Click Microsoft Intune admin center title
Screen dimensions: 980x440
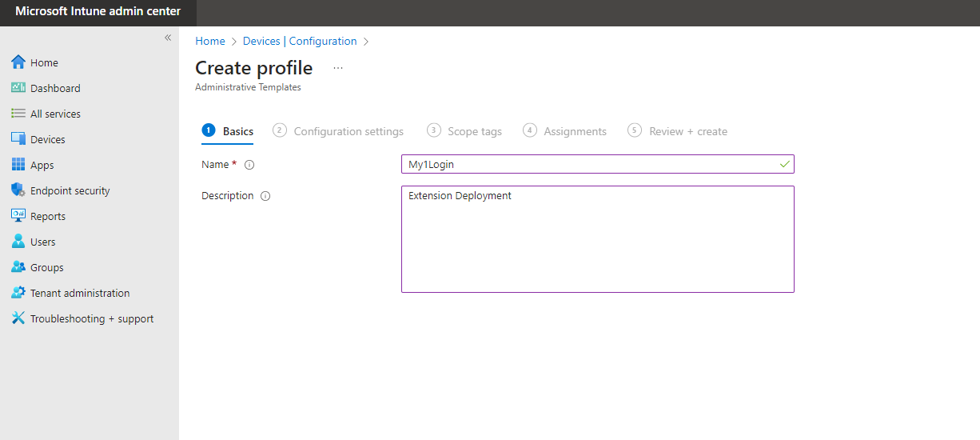(x=98, y=11)
